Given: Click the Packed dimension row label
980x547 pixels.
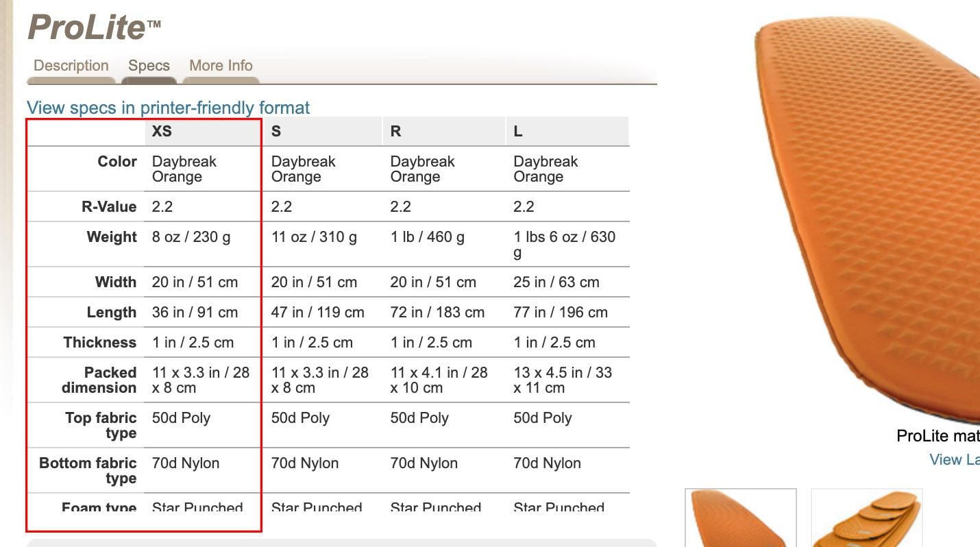Looking at the screenshot, I should click(x=99, y=380).
